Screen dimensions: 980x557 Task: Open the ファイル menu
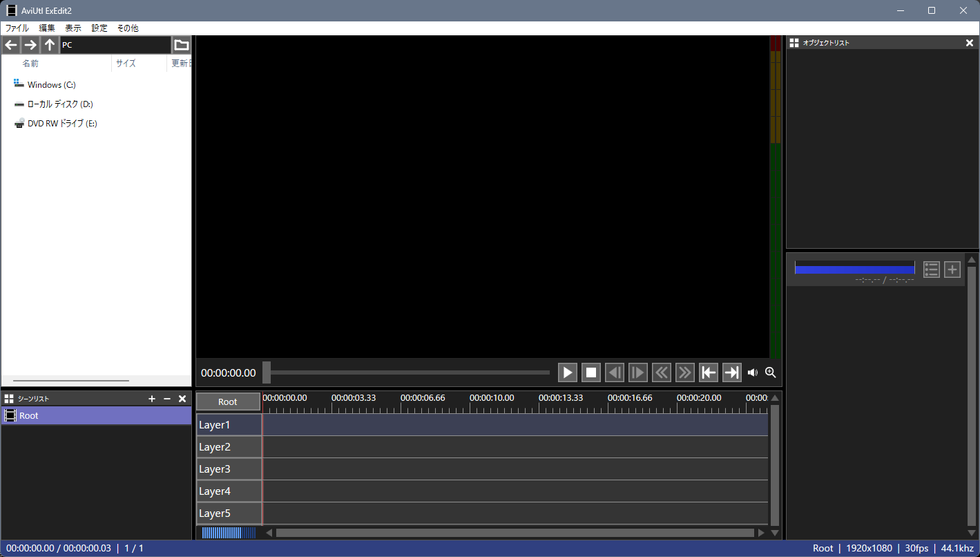click(17, 28)
